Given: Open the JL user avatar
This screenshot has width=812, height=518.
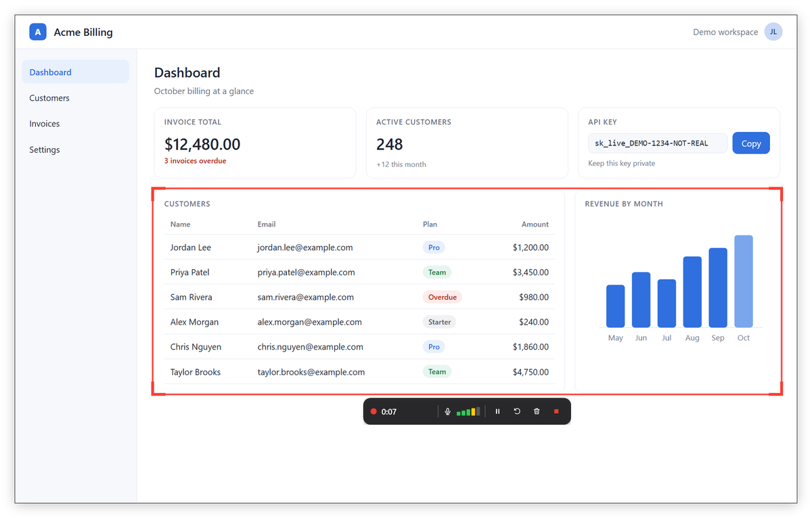Looking at the screenshot, I should pyautogui.click(x=773, y=32).
